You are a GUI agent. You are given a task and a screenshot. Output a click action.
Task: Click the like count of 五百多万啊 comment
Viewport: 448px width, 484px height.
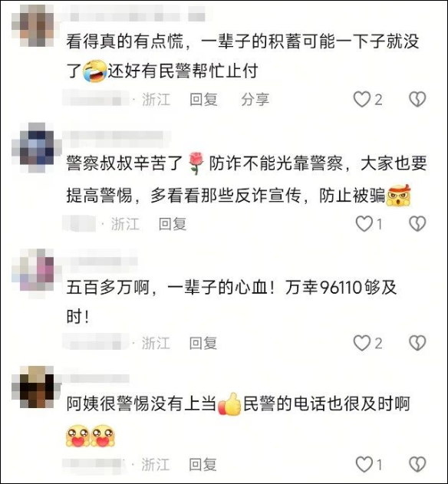click(378, 344)
